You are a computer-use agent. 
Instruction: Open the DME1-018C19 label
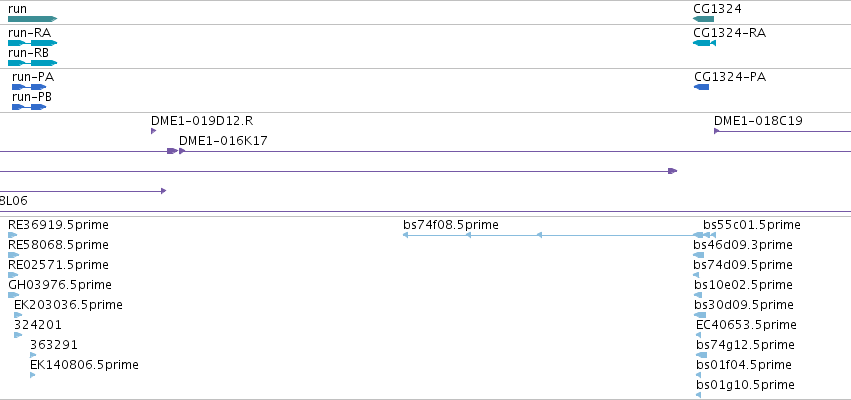coord(758,122)
